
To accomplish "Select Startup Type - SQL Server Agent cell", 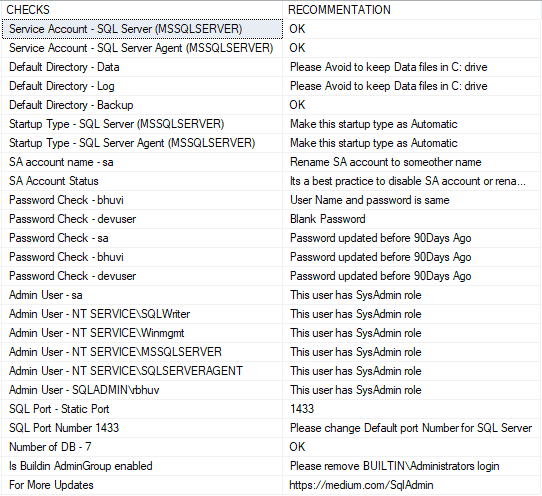I will click(142, 143).
